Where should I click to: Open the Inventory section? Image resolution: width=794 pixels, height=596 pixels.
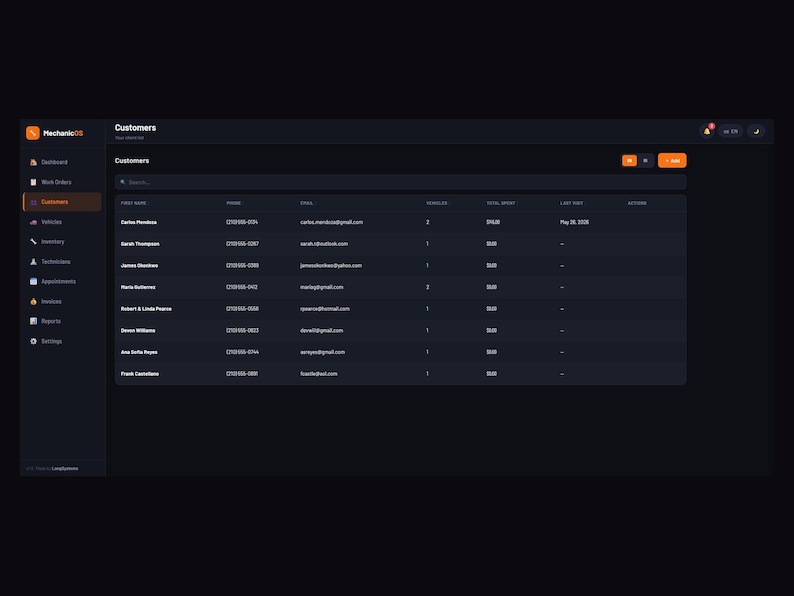(62, 242)
